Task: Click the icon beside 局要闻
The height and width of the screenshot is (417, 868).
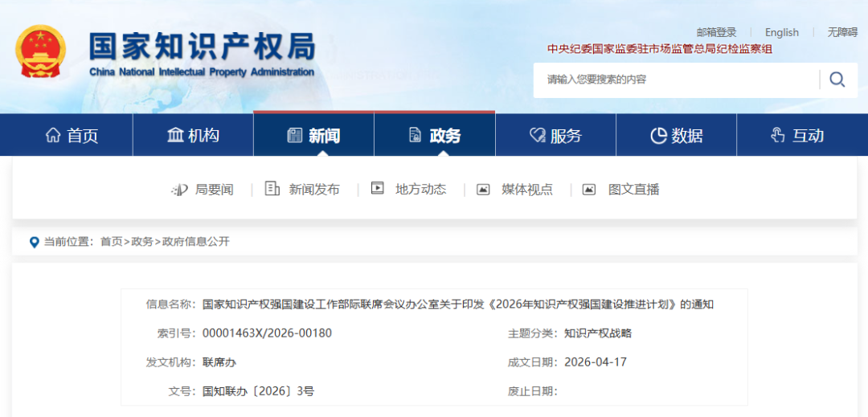Action: click(x=179, y=190)
